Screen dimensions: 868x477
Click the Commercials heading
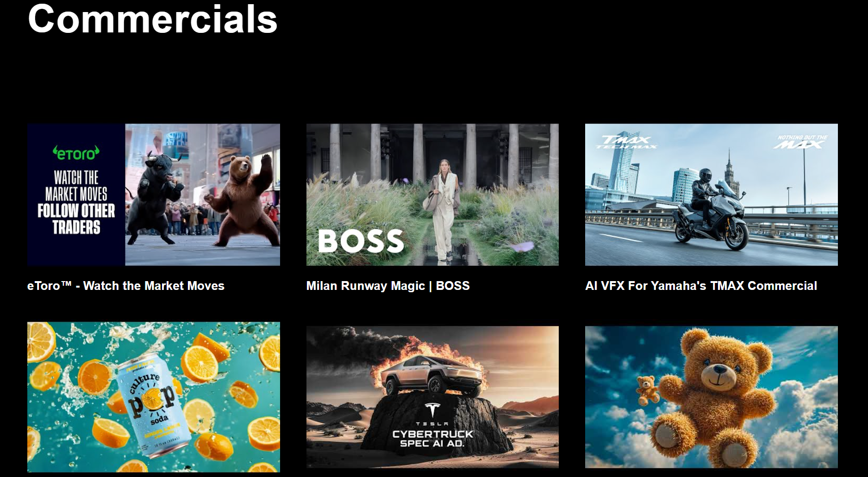click(152, 19)
